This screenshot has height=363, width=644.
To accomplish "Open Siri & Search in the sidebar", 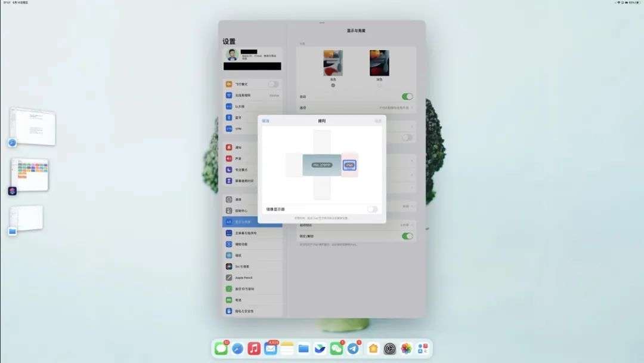I will click(x=252, y=266).
